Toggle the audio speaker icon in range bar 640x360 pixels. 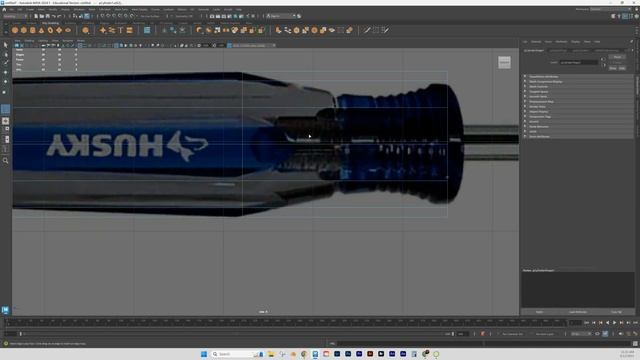pos(621,334)
